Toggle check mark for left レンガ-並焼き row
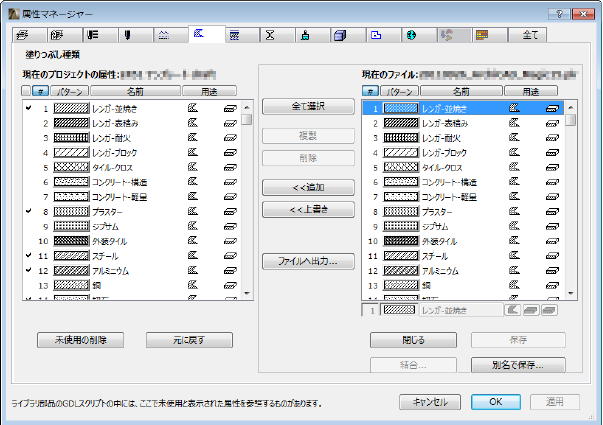603x425 pixels. 28,108
